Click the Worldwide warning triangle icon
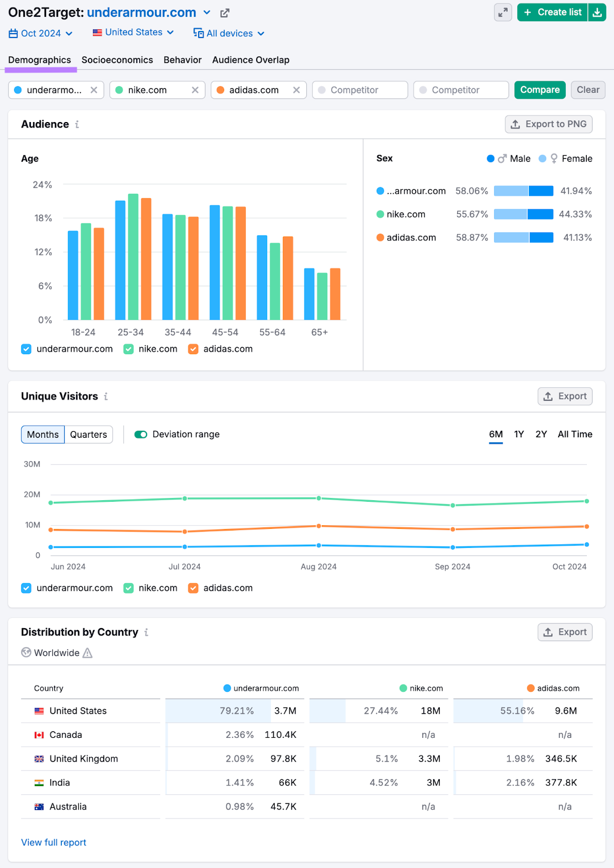The width and height of the screenshot is (614, 868). [x=87, y=653]
